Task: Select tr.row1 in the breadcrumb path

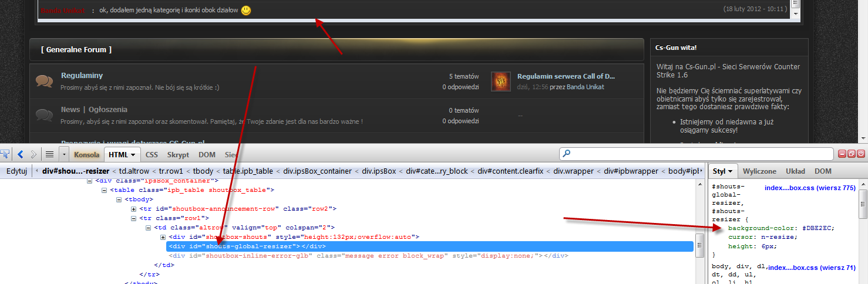Action: pyautogui.click(x=171, y=171)
